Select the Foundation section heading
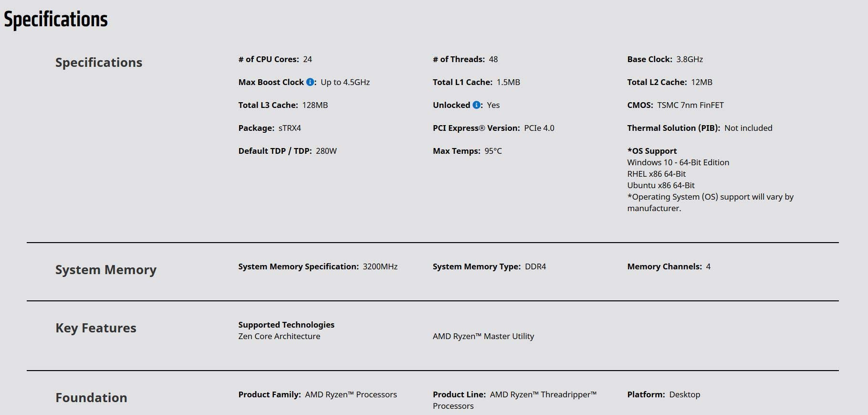 click(91, 398)
